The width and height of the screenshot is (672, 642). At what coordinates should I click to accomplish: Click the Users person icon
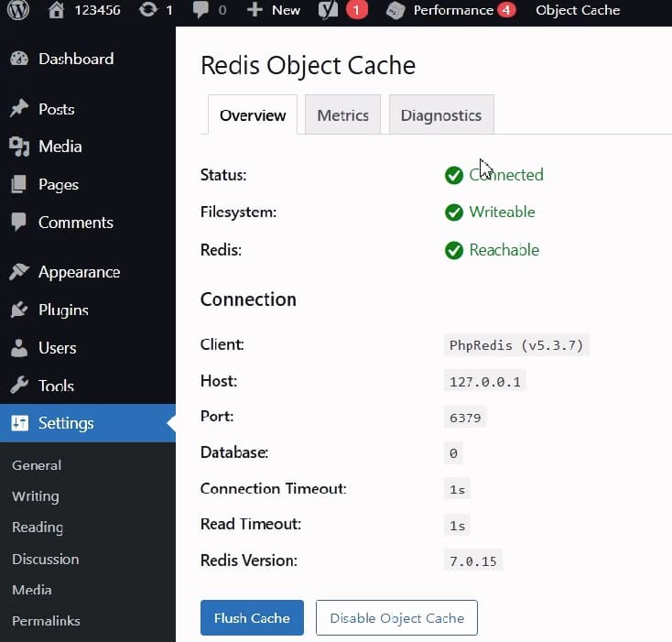click(19, 348)
